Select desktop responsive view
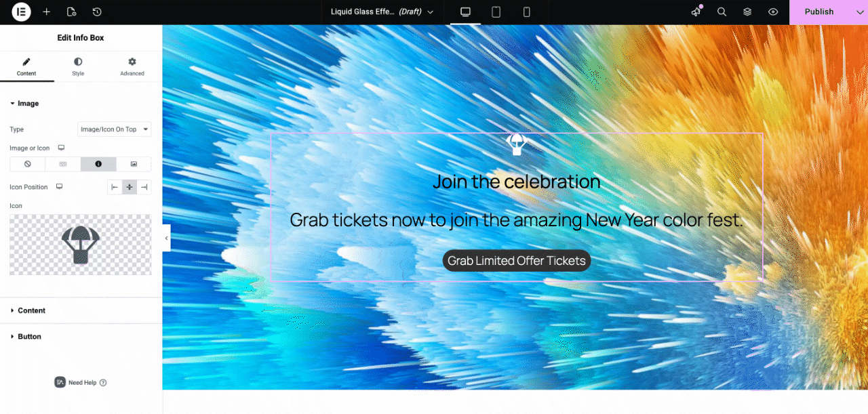 465,12
